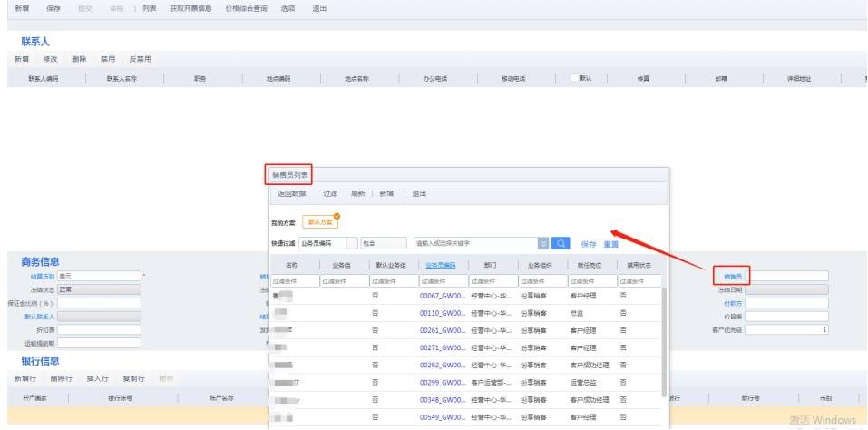Click the salesperson list vertical scrollbar
Image resolution: width=868 pixels, height=430 pixels.
(x=664, y=341)
